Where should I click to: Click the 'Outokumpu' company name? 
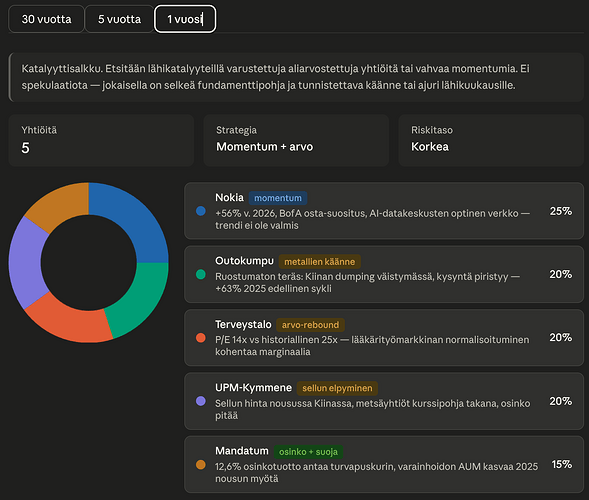pyautogui.click(x=245, y=261)
